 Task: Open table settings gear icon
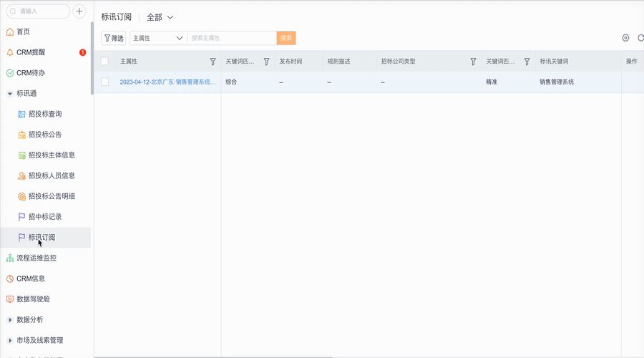(x=625, y=38)
